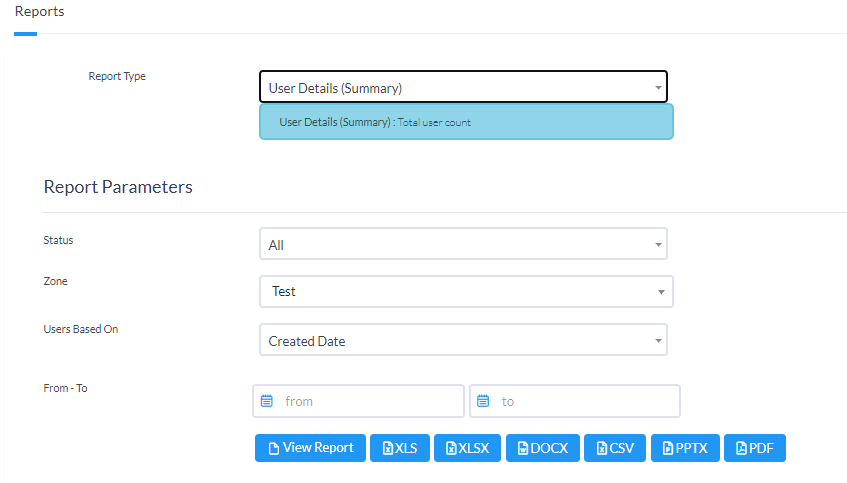Choose User Details (Summary) option in list
Screen dimensions: 847x483
click(465, 122)
